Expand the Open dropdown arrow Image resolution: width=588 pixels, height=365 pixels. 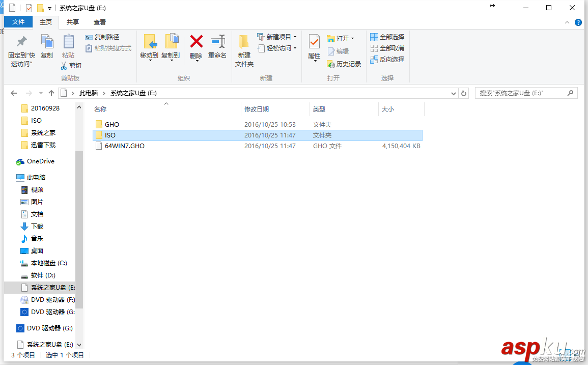[352, 39]
